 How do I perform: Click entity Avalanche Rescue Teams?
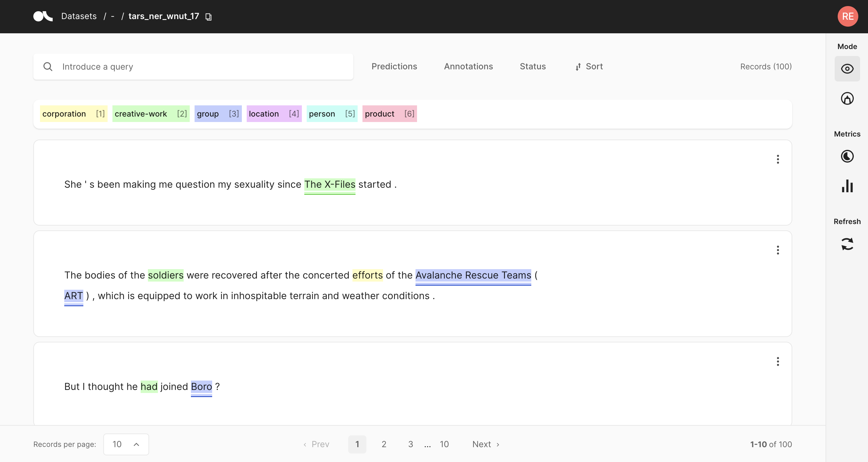(473, 275)
